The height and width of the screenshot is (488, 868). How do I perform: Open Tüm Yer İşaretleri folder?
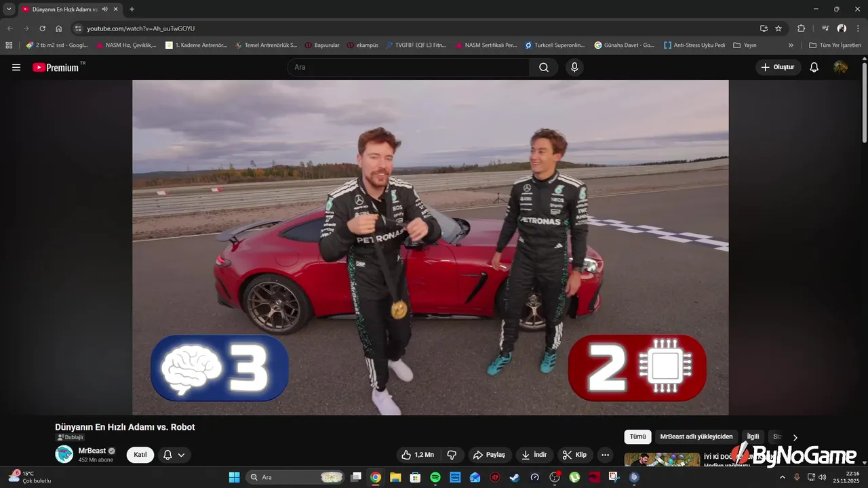[x=835, y=45]
